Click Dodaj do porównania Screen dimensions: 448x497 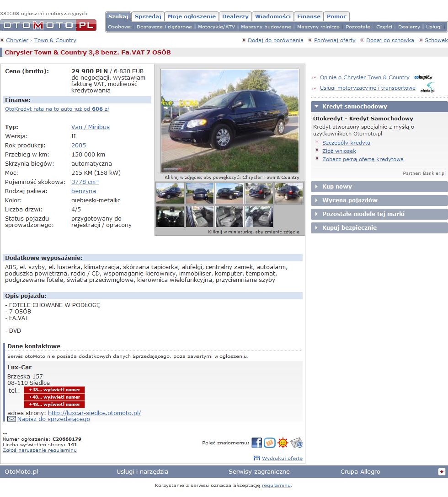point(276,40)
